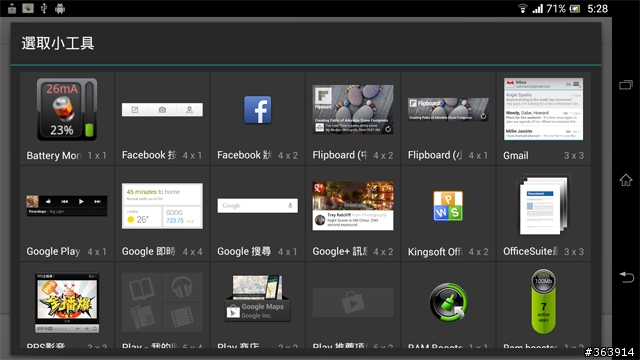Tap the battery charging status icon

(575, 9)
